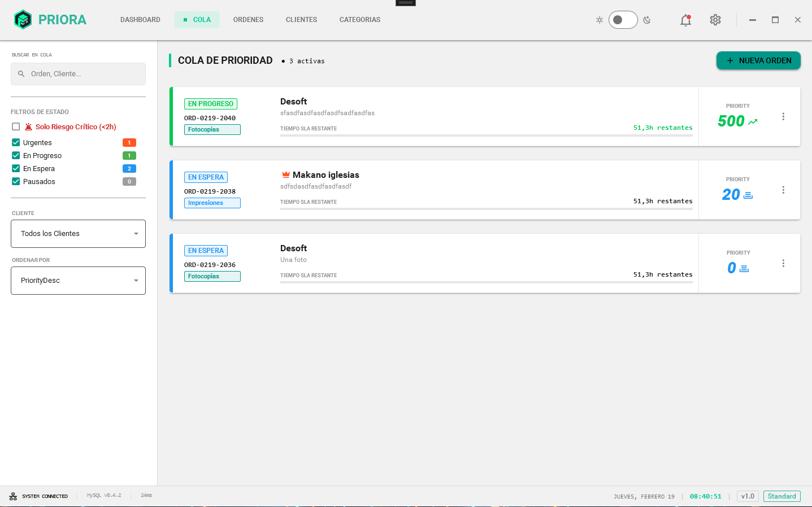This screenshot has height=507, width=812.
Task: Open options menu for order ORD-0219-2040
Action: 783,116
